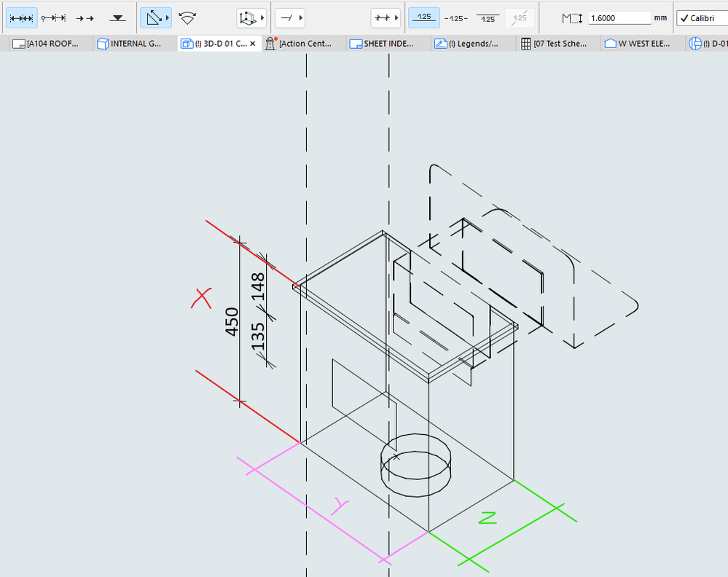Open the last D-01 detail tab
Screen dimensions: 728x577
click(708, 44)
